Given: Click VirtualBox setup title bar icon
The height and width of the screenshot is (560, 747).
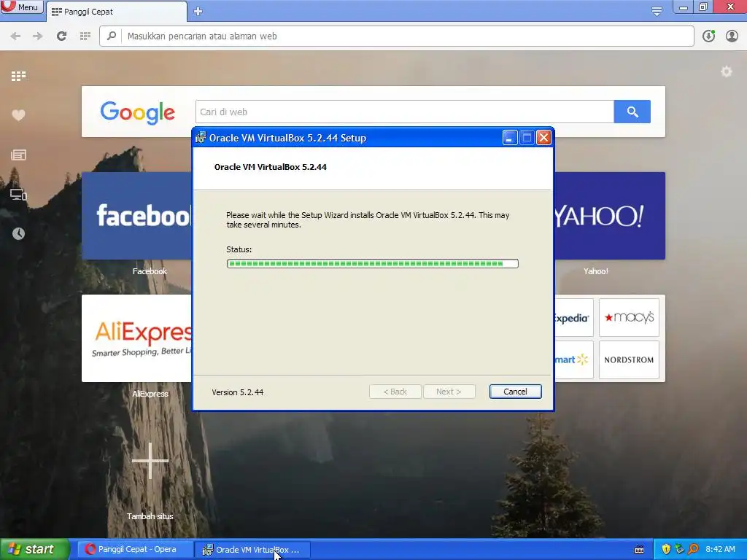Looking at the screenshot, I should pyautogui.click(x=201, y=138).
